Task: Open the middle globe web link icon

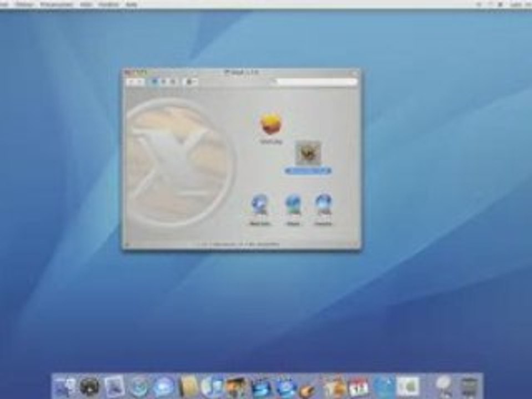Action: [x=293, y=205]
